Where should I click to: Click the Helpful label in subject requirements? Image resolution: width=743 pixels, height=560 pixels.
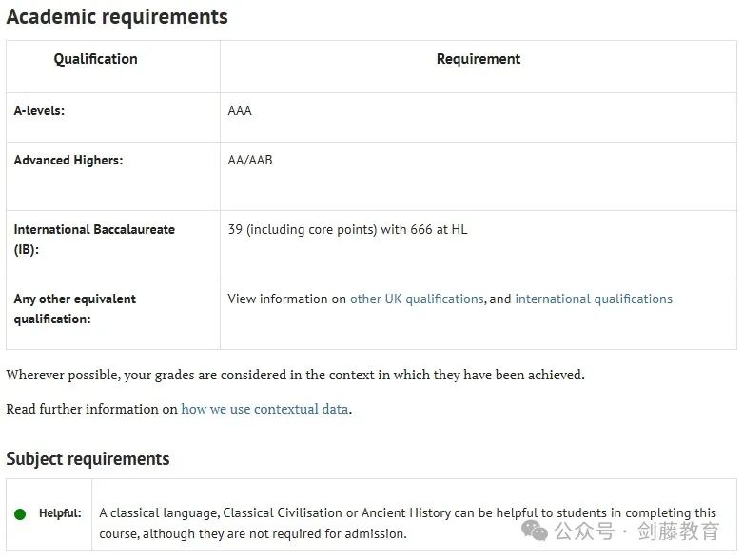pos(60,513)
